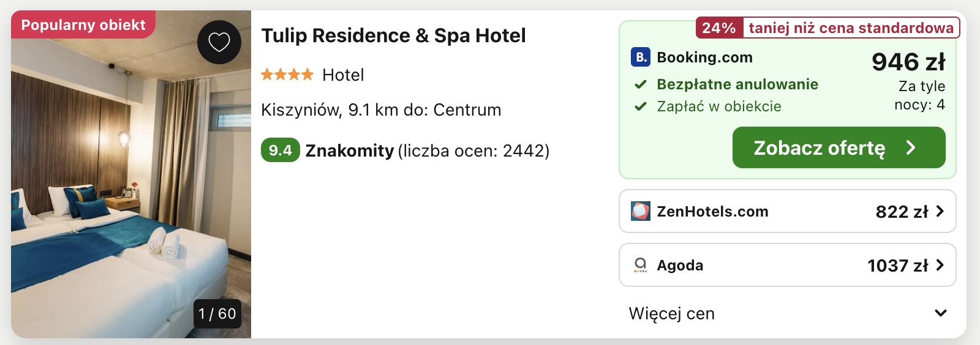Click the 9.4 rating score badge
This screenshot has width=980, height=345.
coord(281,150)
